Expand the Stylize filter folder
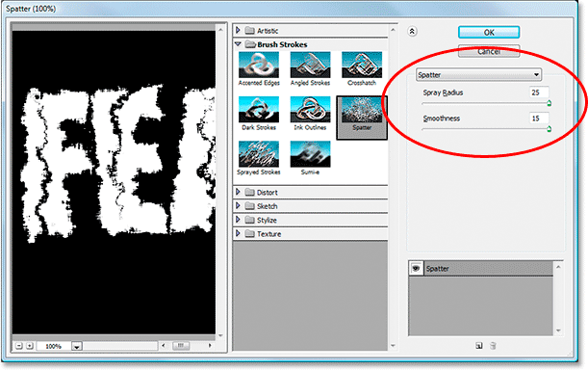Image resolution: width=588 pixels, height=370 pixels. (238, 220)
